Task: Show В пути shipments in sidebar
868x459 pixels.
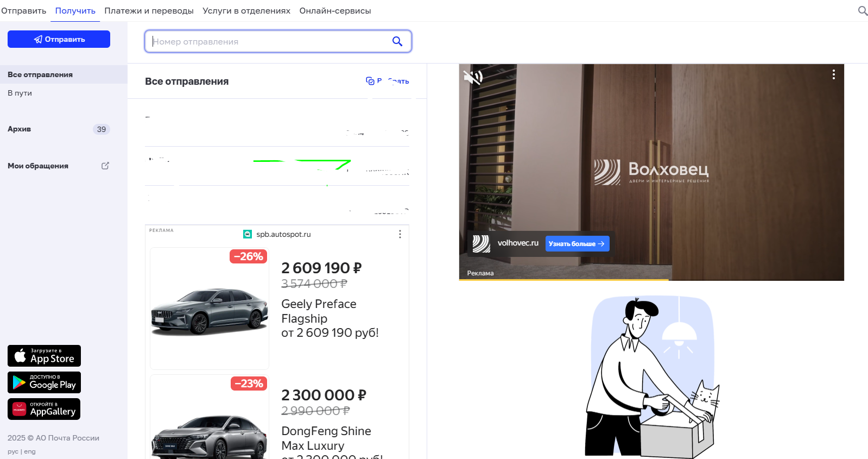Action: pos(20,93)
